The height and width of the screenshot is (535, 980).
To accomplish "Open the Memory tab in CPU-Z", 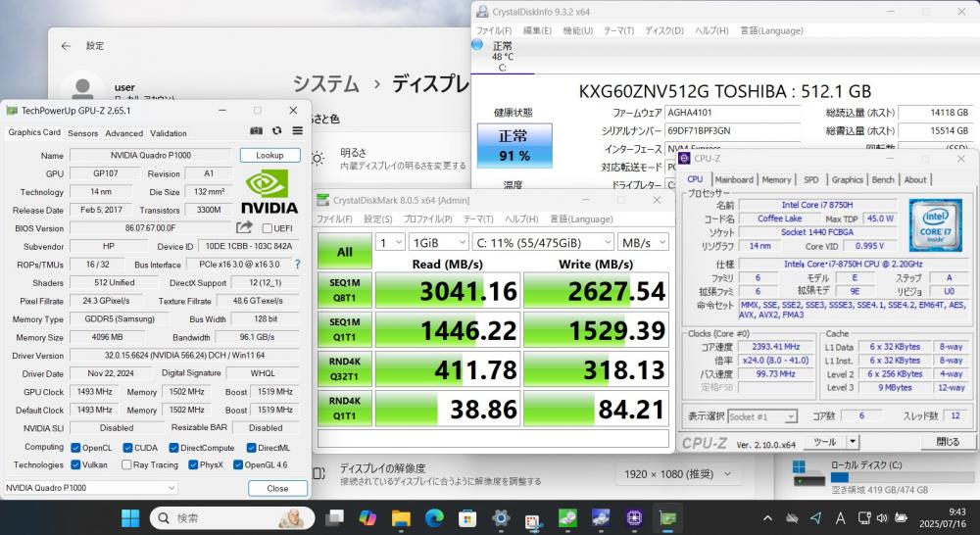I will pos(776,179).
